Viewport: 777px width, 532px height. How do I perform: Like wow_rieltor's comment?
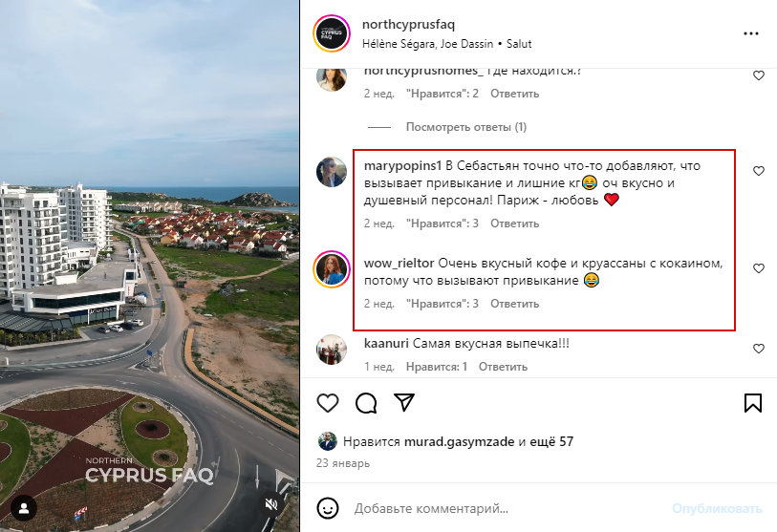tap(759, 268)
